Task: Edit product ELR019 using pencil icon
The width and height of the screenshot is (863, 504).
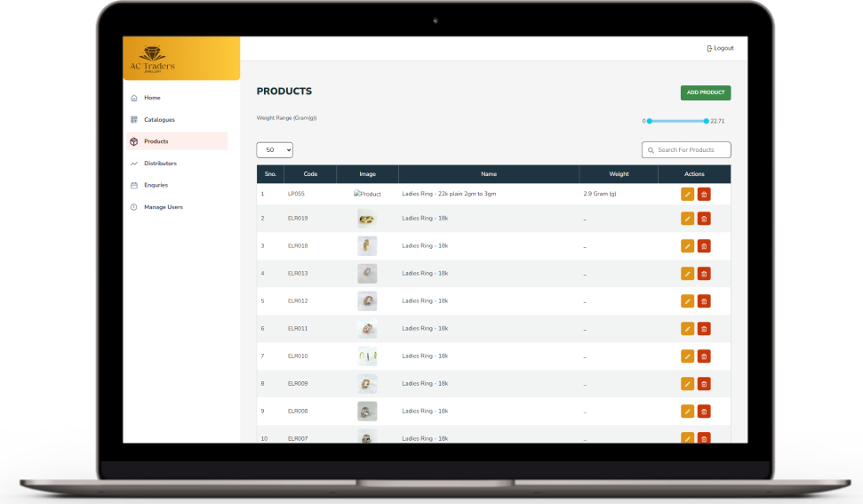Action: point(687,219)
